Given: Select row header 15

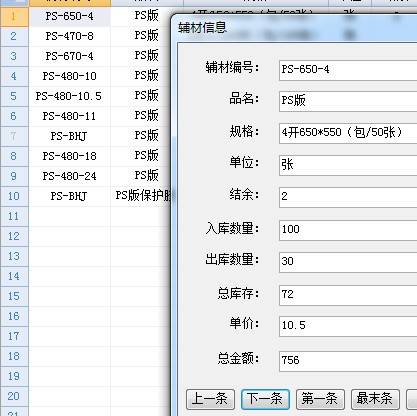Looking at the screenshot, I should (x=14, y=296).
